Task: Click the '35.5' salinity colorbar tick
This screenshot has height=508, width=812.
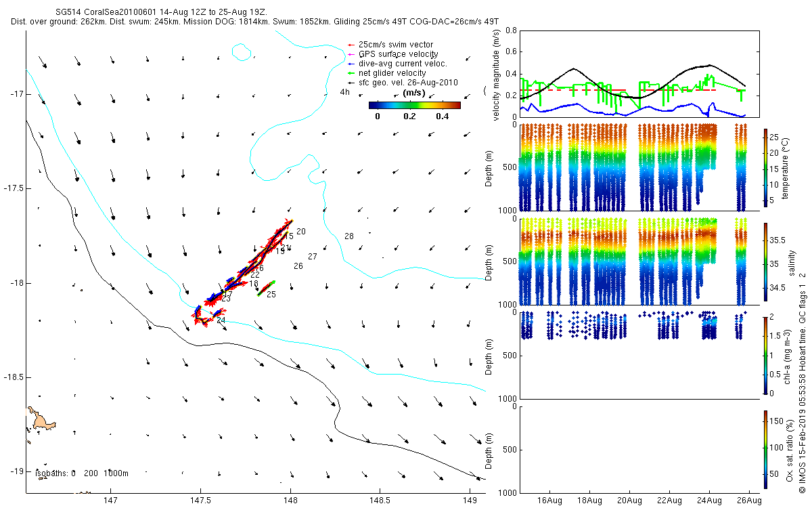Action: click(x=777, y=240)
